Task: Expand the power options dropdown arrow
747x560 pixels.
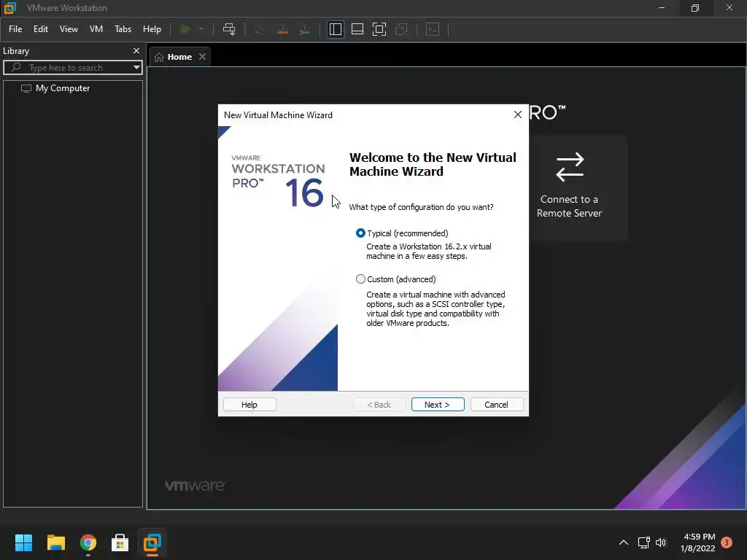Action: [x=201, y=29]
